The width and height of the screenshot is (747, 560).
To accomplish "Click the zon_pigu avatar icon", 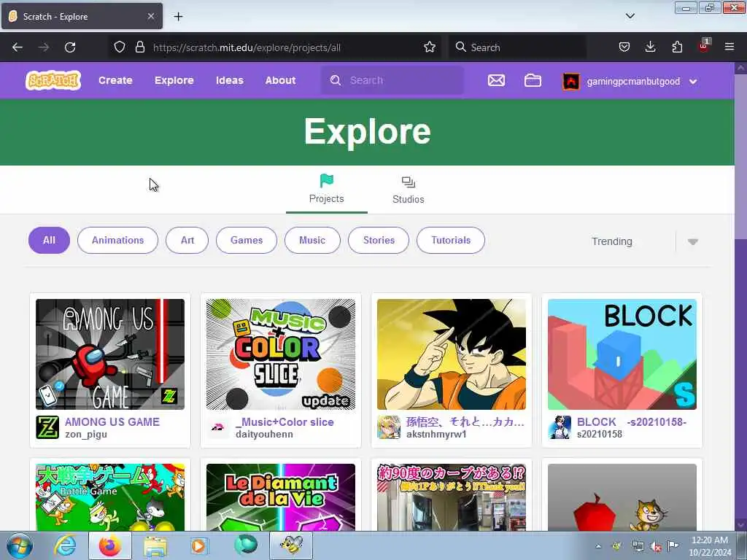I will [47, 427].
